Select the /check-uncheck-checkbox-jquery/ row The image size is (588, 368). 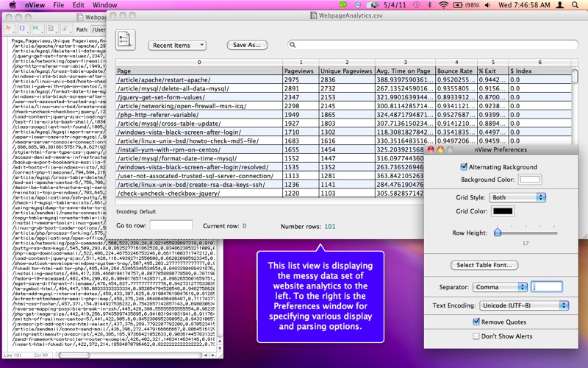[270, 193]
